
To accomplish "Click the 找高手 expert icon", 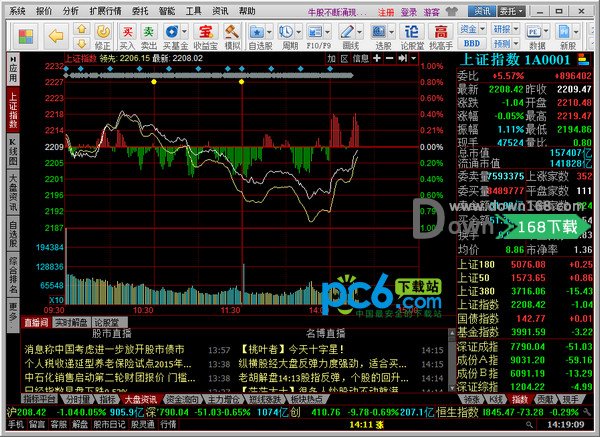I will [x=441, y=32].
